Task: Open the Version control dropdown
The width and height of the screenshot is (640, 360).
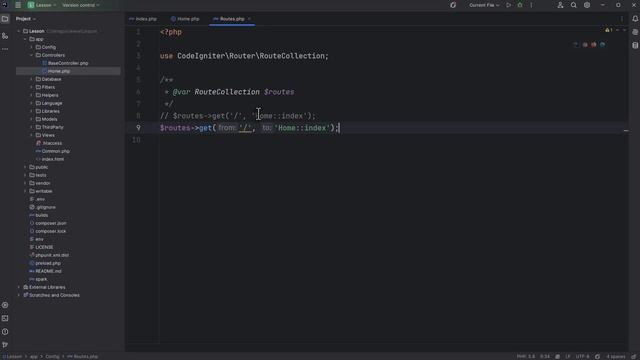Action: [x=81, y=5]
